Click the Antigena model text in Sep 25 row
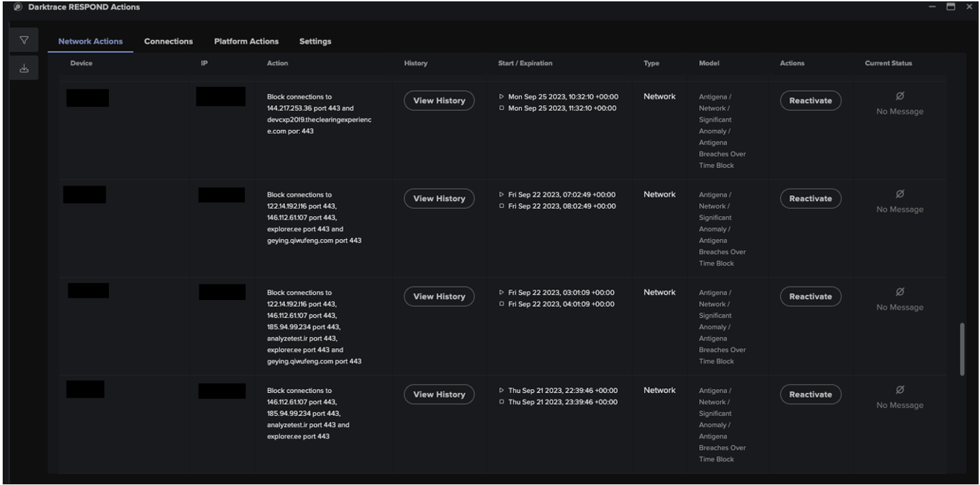This screenshot has height=485, width=980. 723,131
